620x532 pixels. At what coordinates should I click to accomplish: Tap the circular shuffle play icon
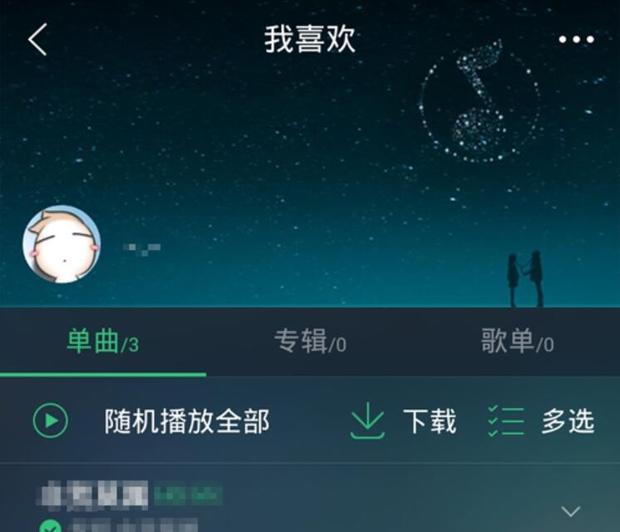pos(50,420)
